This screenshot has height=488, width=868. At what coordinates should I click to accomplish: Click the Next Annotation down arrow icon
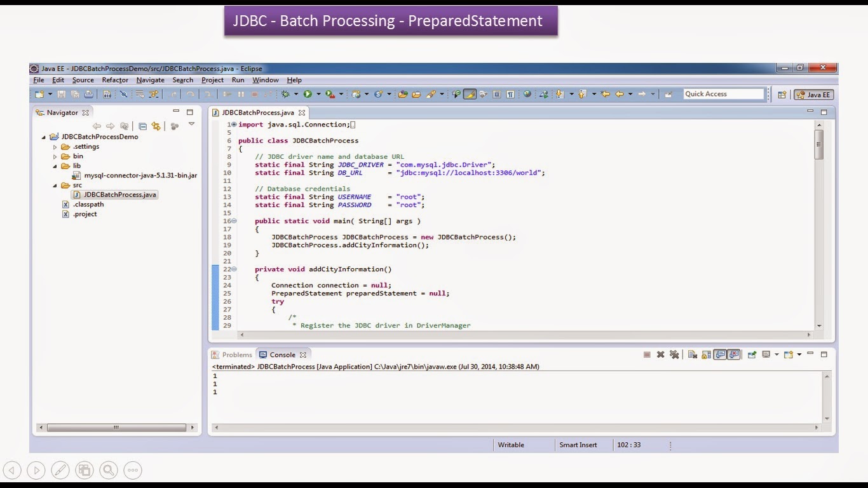pyautogui.click(x=559, y=94)
